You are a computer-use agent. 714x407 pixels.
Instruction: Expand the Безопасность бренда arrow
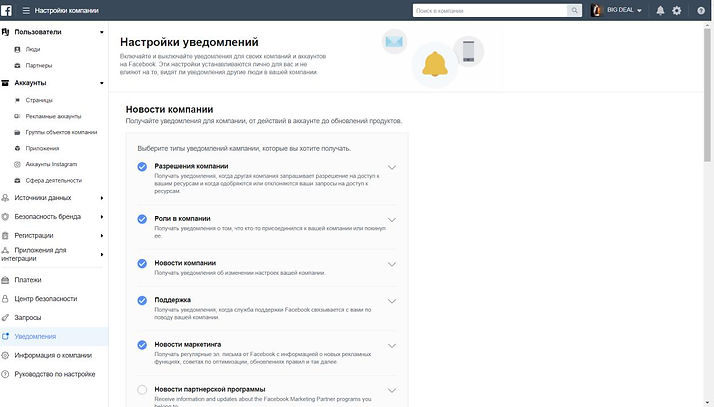[102, 217]
